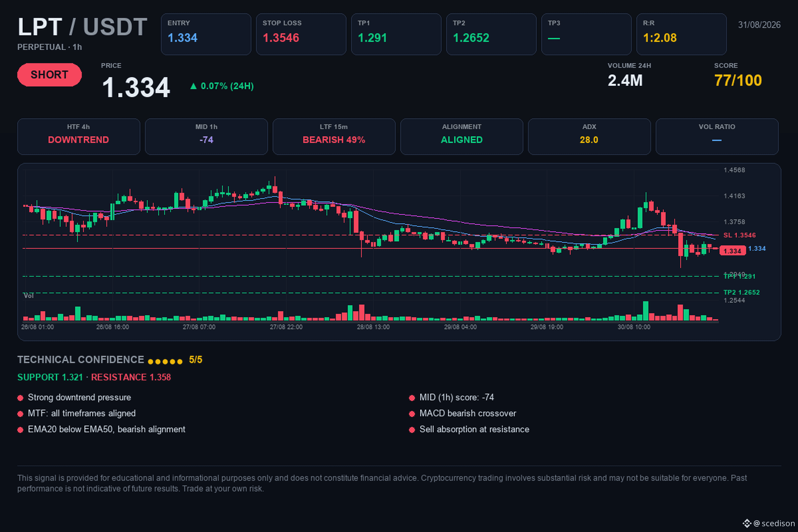798x532 pixels.
Task: Click the 1.2544 price axis label
Action: pos(734,301)
